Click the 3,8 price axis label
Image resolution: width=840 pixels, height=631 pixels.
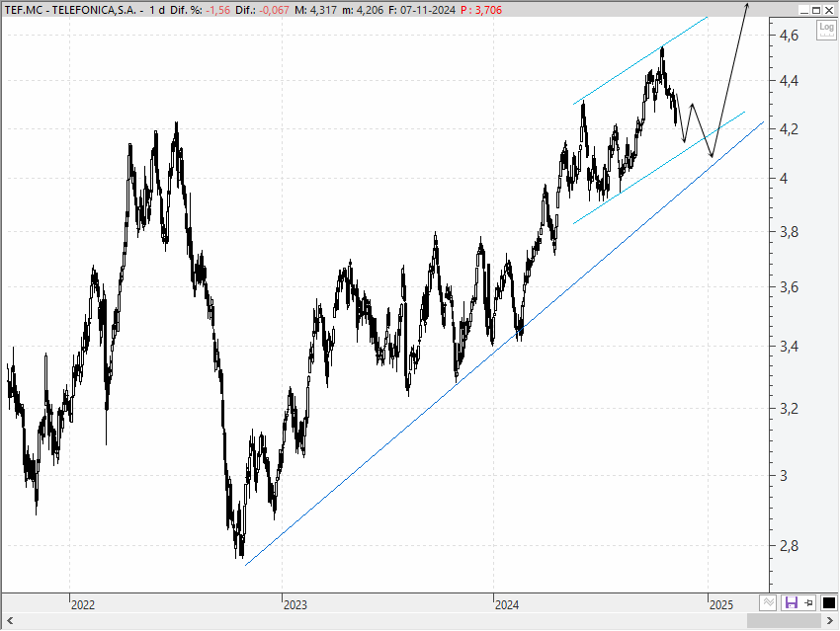click(789, 232)
